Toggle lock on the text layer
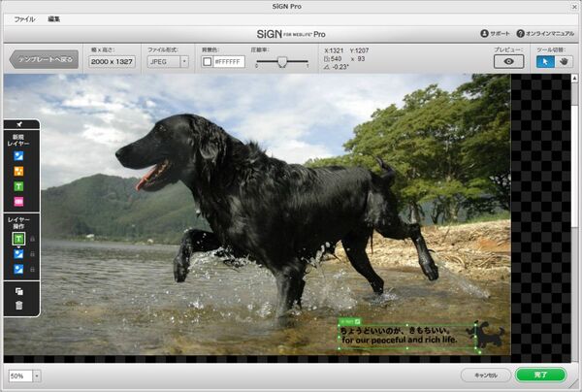Image resolution: width=582 pixels, height=392 pixels. (32, 239)
